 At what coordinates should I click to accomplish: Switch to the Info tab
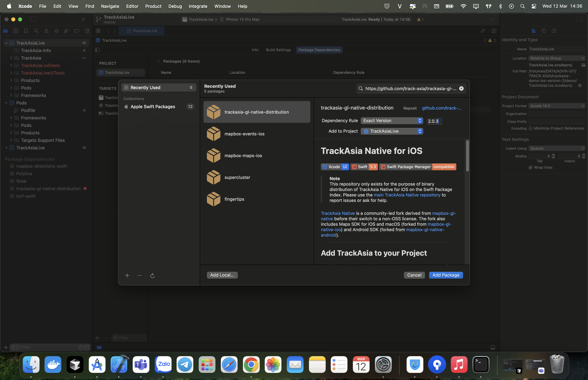(x=255, y=50)
